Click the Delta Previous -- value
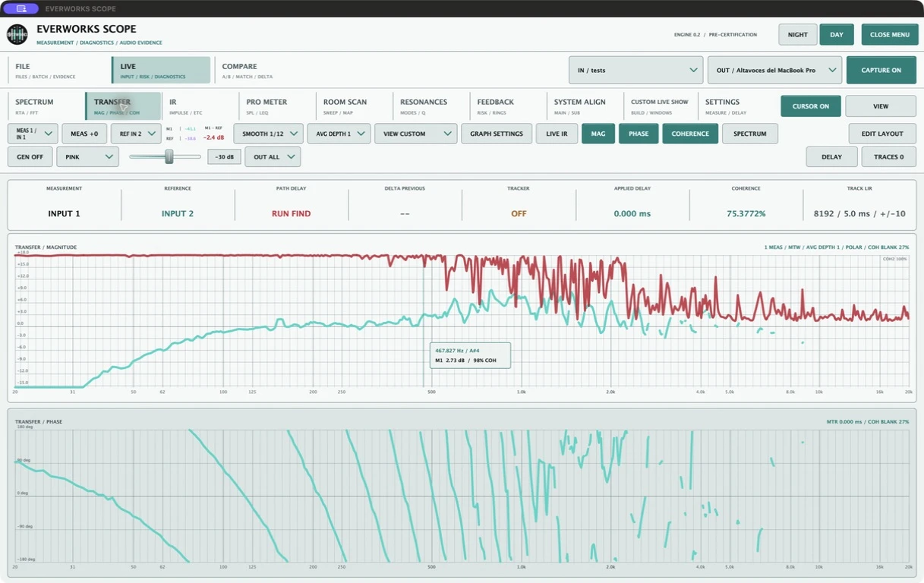Viewport: 924px width, 583px height. [405, 214]
